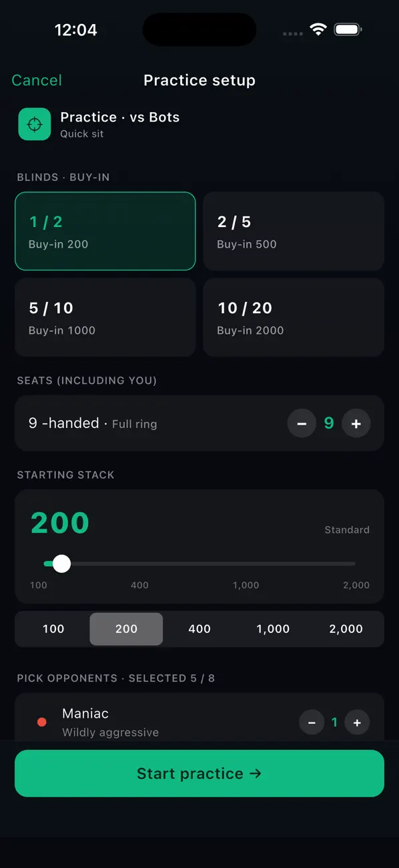Increase seats with the plus button
This screenshot has height=868, width=399.
pos(356,423)
